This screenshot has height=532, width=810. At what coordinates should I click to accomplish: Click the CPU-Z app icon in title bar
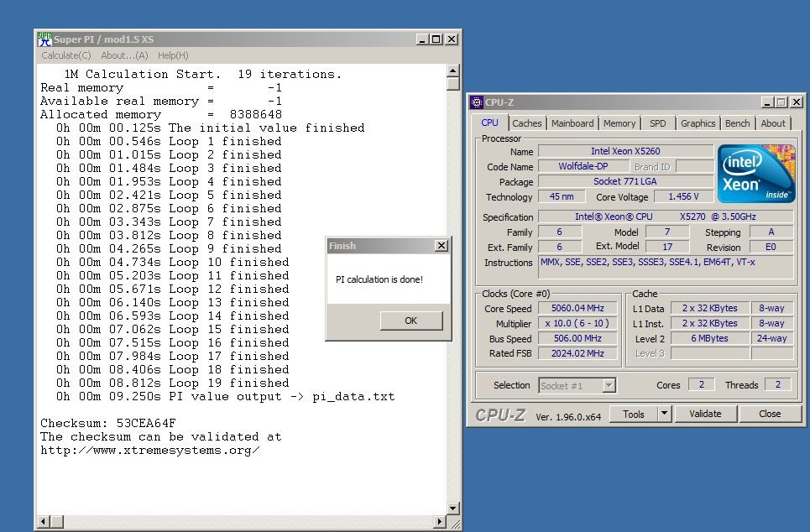click(x=476, y=102)
